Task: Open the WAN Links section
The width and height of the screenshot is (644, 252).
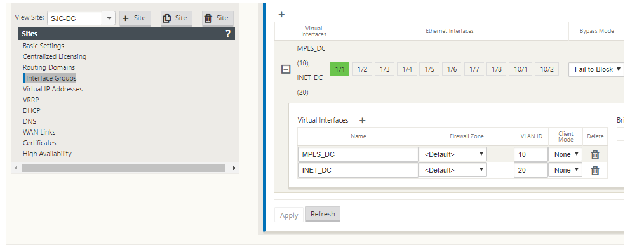Action: click(x=39, y=132)
